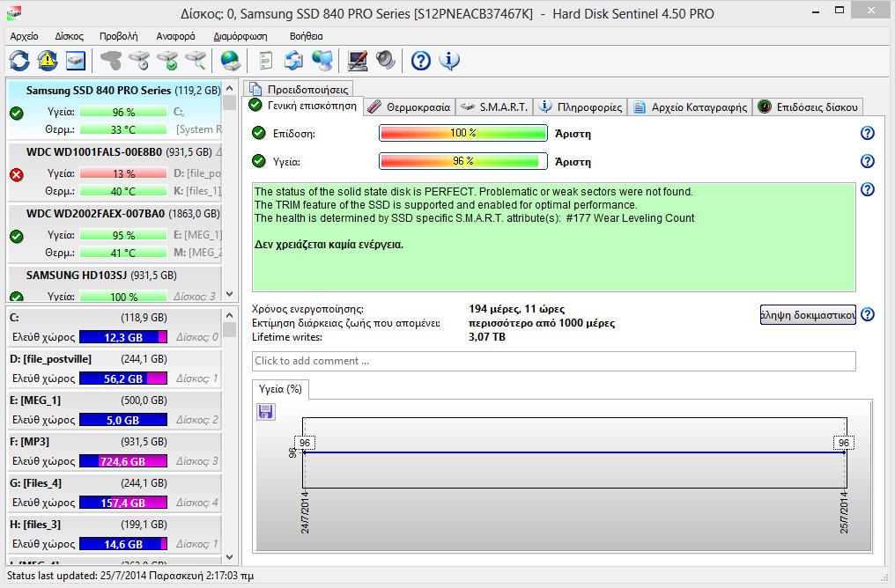Click the blue info bubble toolbar icon
Image resolution: width=895 pixels, height=588 pixels.
click(449, 61)
